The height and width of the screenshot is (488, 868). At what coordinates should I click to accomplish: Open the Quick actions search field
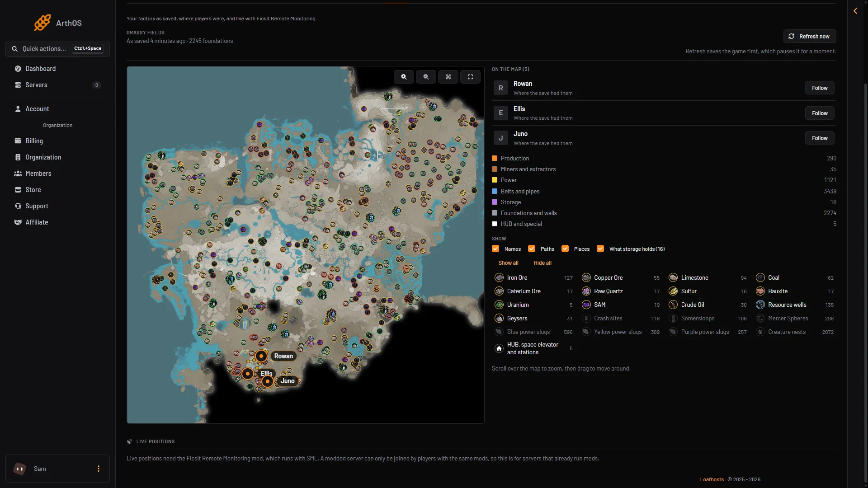57,49
